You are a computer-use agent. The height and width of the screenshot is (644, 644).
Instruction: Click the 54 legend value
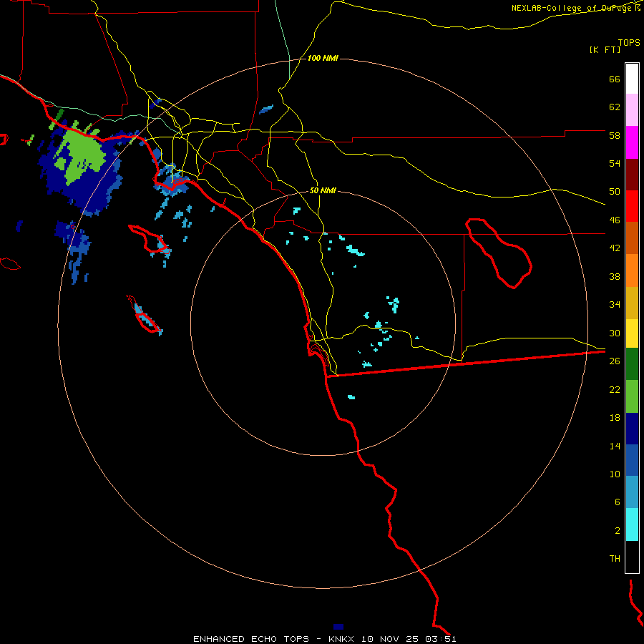[615, 163]
